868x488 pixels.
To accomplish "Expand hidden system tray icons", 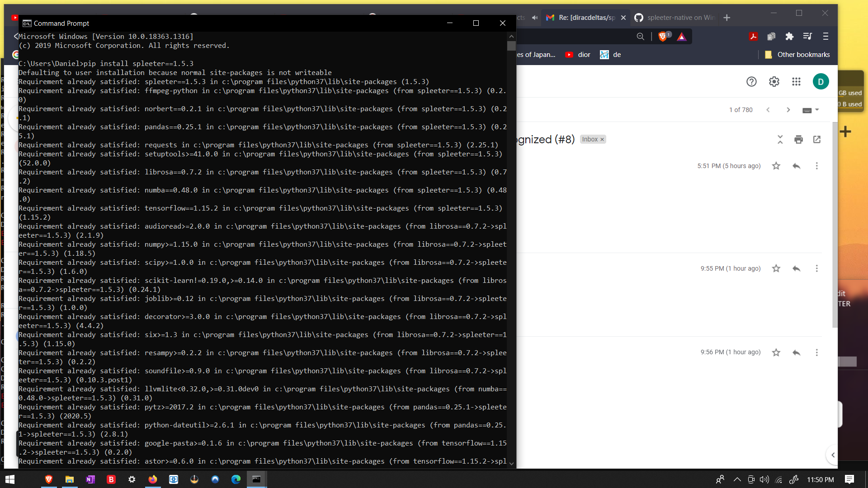I will click(736, 479).
